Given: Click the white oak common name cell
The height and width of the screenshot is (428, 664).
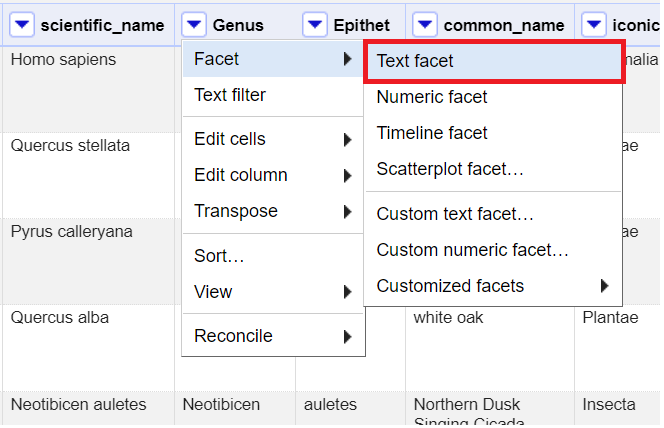Looking at the screenshot, I should (x=490, y=348).
